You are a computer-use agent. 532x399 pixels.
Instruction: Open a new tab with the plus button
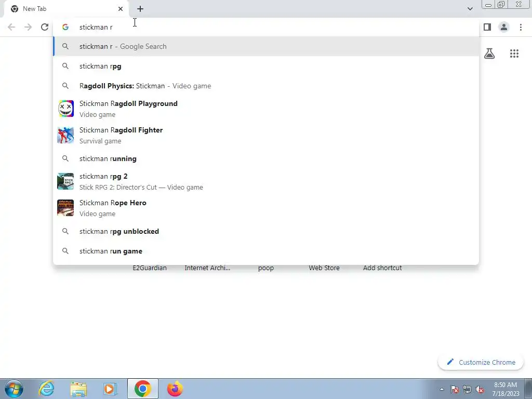[x=140, y=9]
